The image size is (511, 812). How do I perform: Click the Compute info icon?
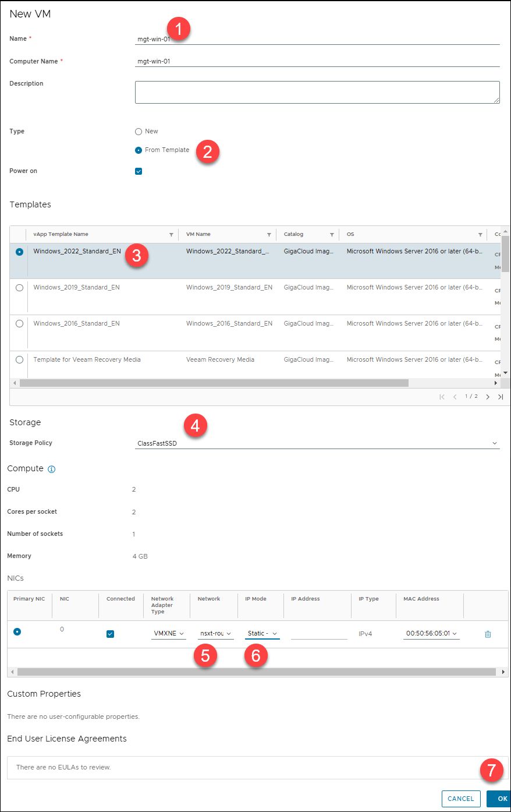[x=51, y=469]
